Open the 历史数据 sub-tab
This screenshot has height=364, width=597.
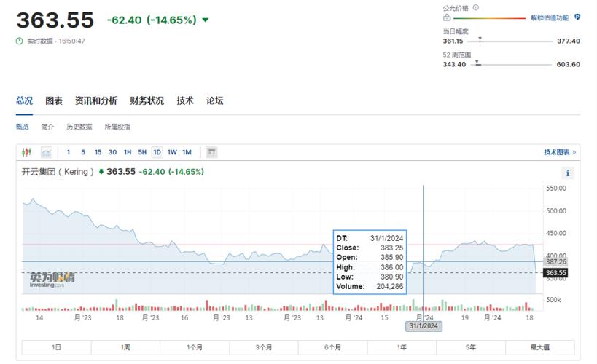(79, 127)
